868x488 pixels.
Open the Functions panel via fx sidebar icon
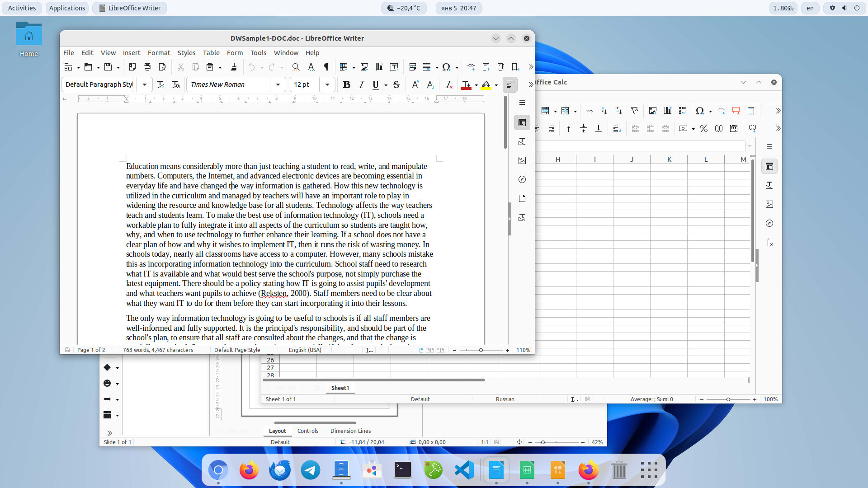769,243
